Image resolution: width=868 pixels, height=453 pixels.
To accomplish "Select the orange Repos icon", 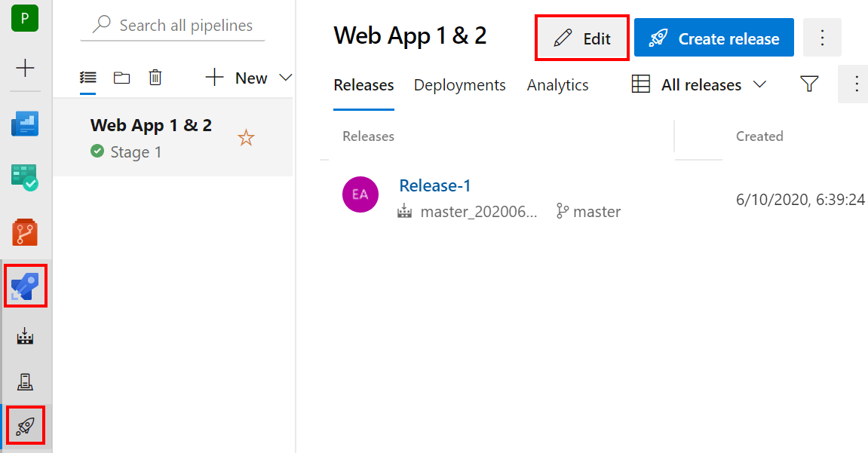I will pos(25,231).
